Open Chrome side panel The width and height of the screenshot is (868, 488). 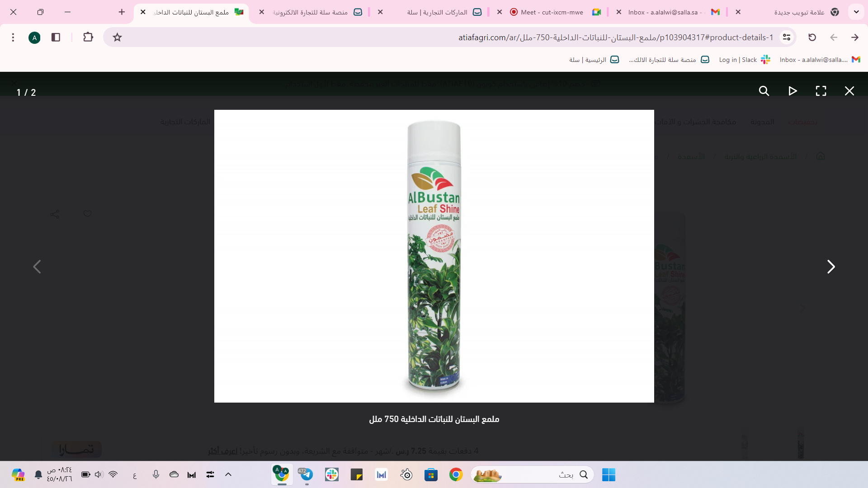click(56, 37)
